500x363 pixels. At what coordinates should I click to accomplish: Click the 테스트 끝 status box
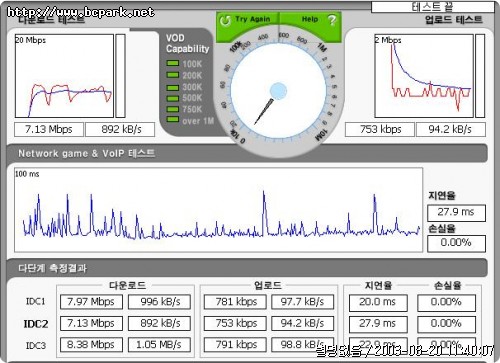[x=433, y=7]
